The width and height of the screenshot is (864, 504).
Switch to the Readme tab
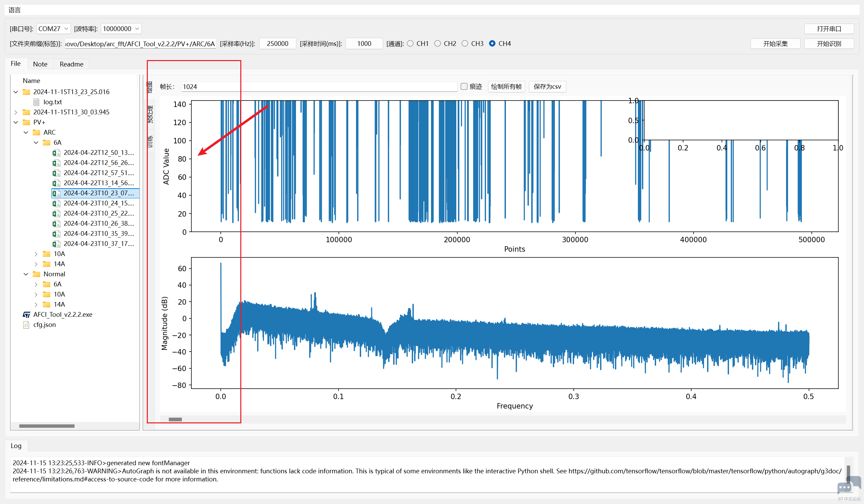71,64
